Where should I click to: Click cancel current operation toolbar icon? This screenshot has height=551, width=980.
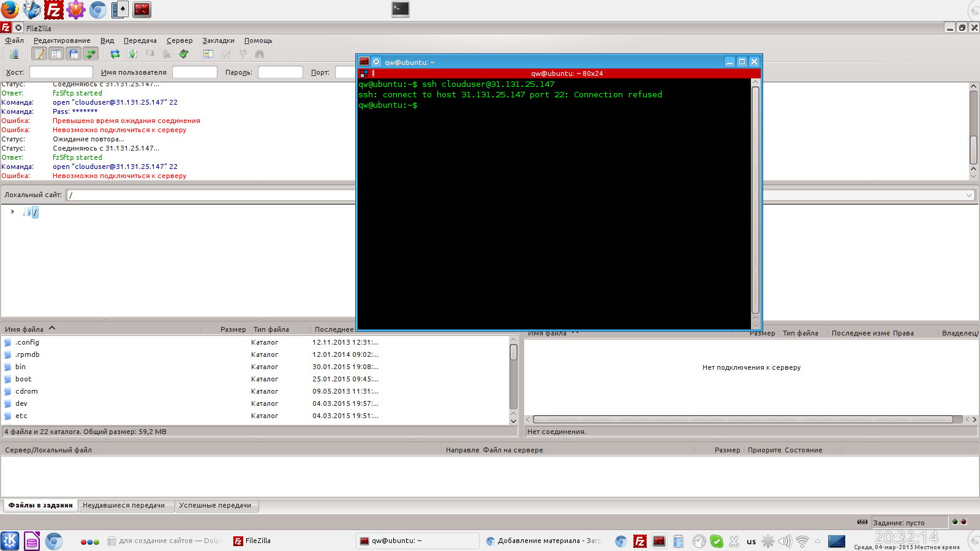(x=149, y=54)
